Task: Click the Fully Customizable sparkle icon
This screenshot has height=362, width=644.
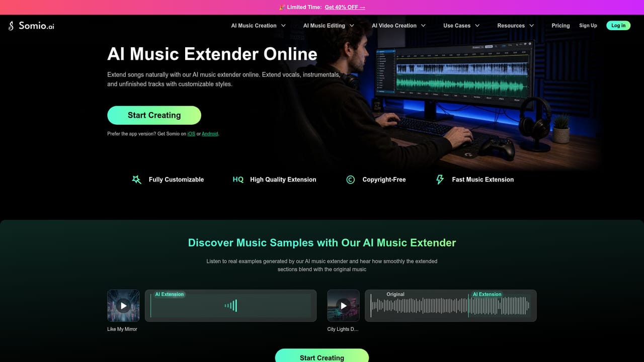Action: coord(136,179)
